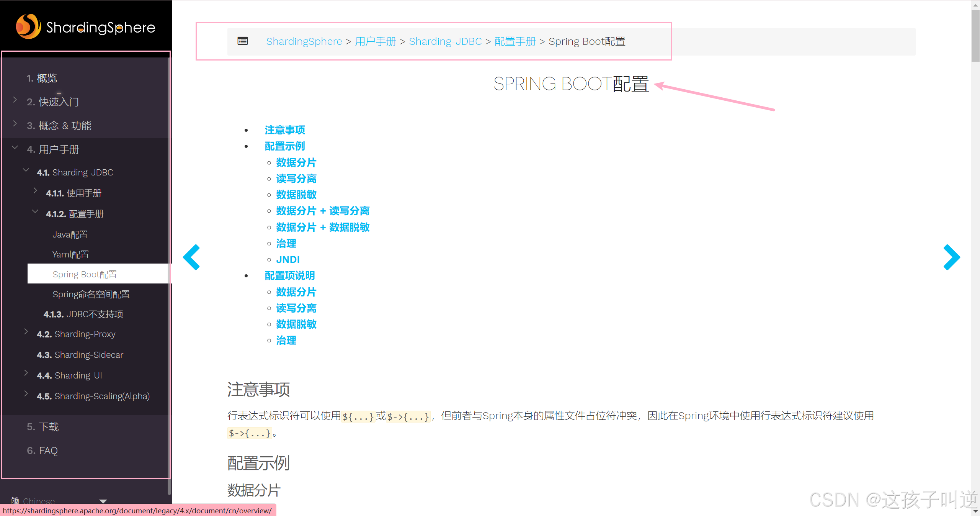Viewport: 980px width, 516px height.
Task: Expand 4.1.1 使用手册 chevron
Action: tap(35, 191)
